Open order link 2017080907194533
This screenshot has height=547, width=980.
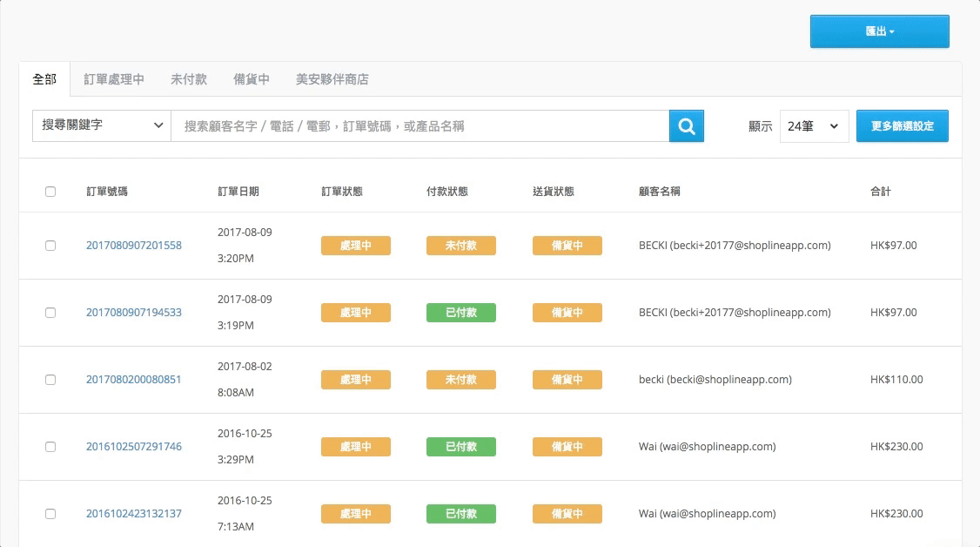point(134,313)
